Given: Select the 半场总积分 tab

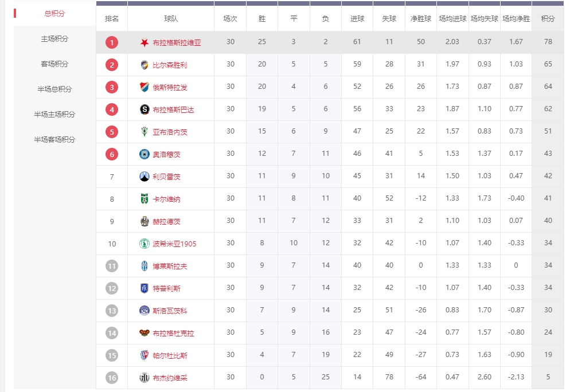Looking at the screenshot, I should (54, 89).
